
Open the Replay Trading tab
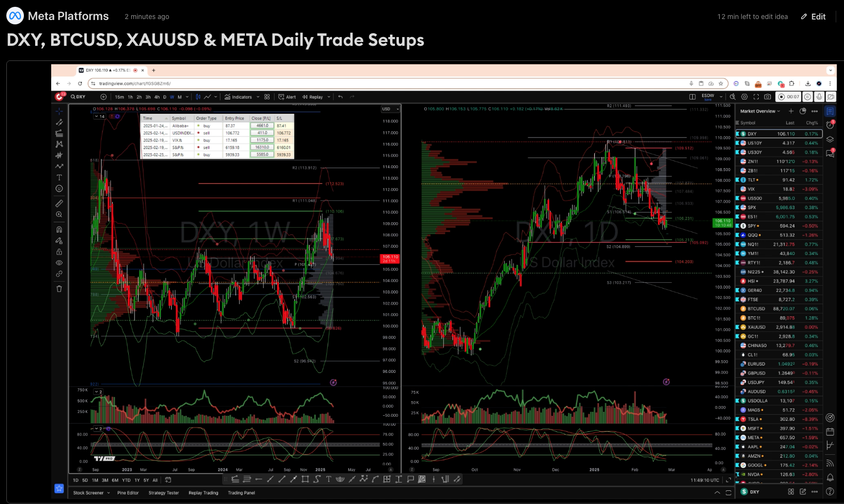[x=203, y=493]
